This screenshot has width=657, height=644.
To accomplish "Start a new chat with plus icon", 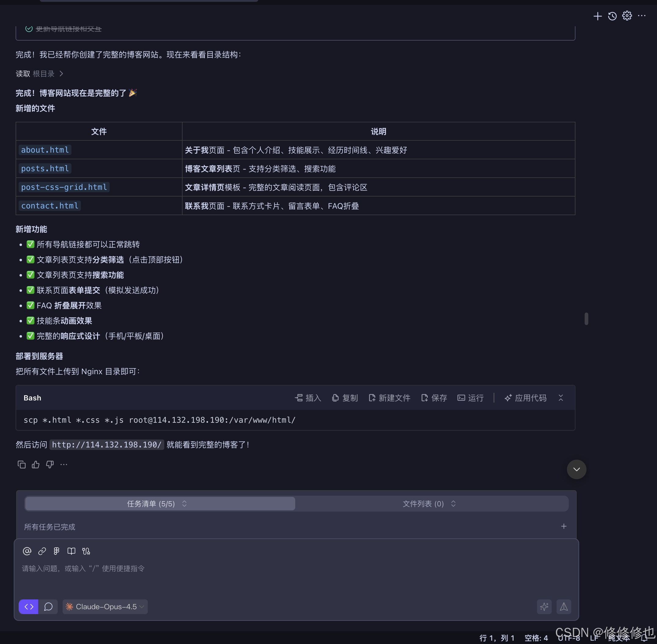I will pyautogui.click(x=597, y=16).
